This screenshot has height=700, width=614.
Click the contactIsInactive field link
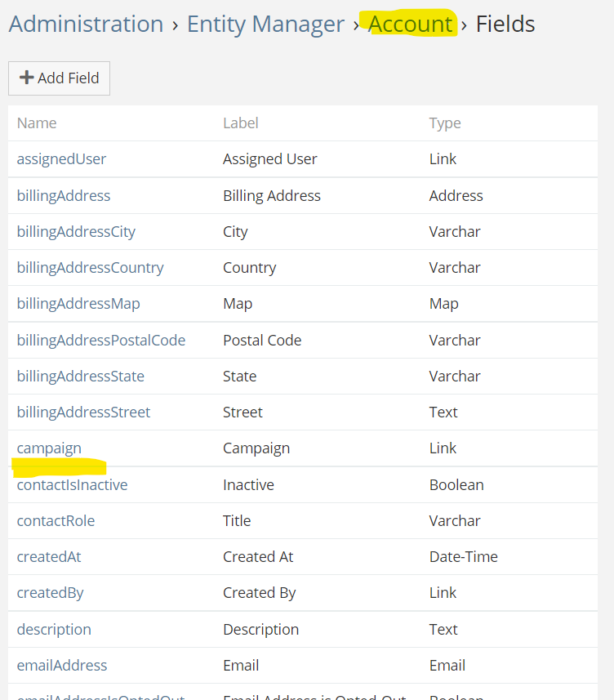click(x=72, y=485)
